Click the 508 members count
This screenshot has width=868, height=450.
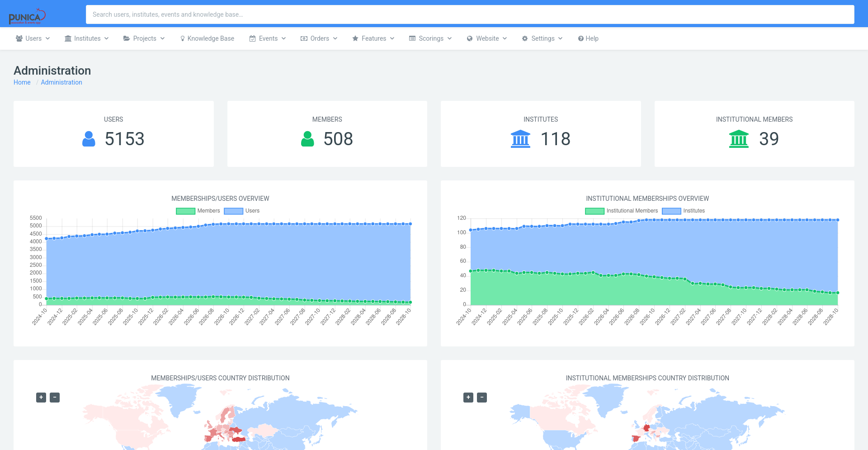pyautogui.click(x=338, y=139)
